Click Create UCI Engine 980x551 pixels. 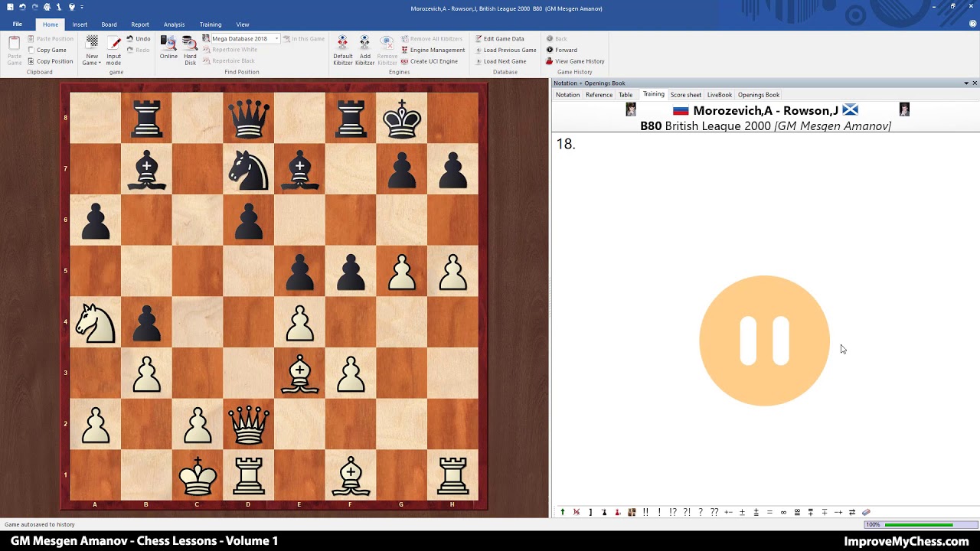[x=429, y=61]
